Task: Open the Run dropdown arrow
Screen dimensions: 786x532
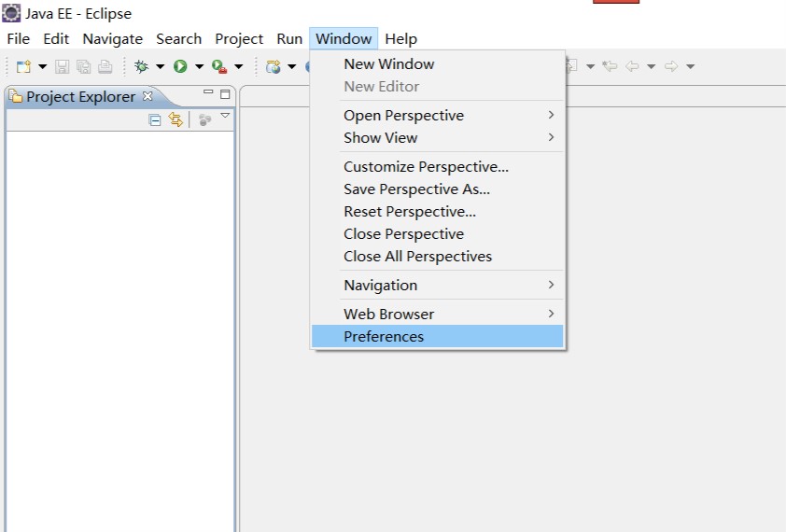Action: coord(199,66)
